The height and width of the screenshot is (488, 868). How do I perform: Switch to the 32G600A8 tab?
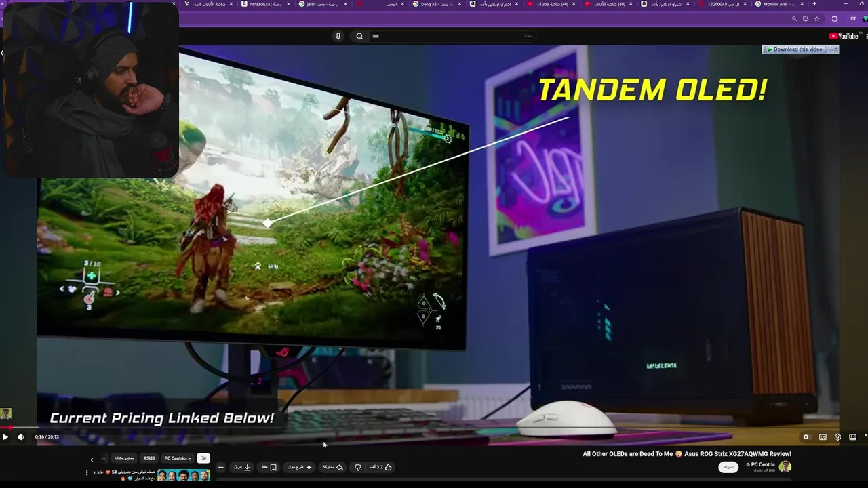[x=722, y=4]
